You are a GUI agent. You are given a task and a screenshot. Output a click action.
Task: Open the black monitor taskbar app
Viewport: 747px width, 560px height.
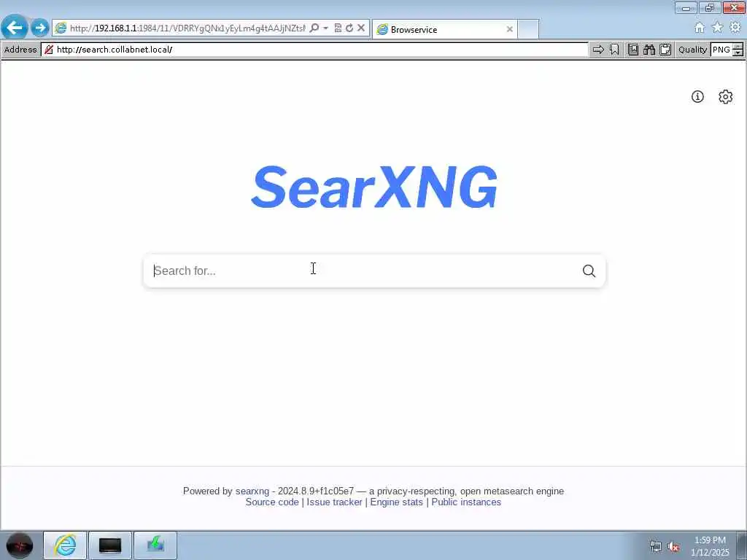[x=110, y=545]
